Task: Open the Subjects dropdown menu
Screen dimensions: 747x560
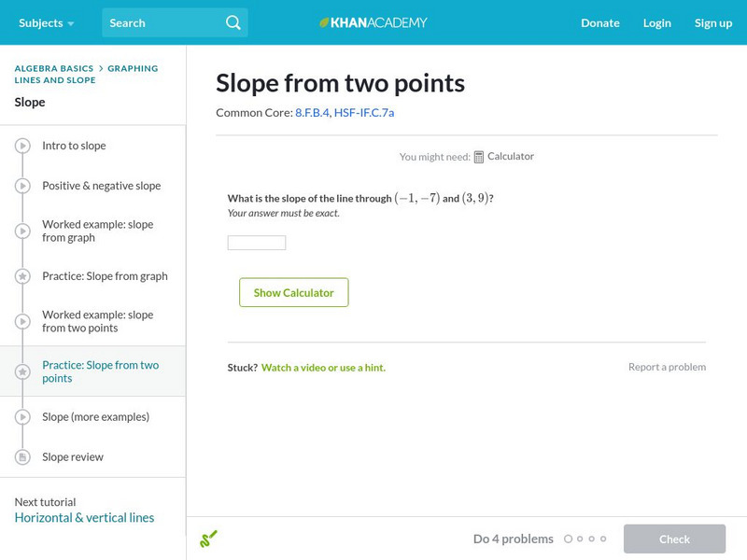Action: [46, 22]
